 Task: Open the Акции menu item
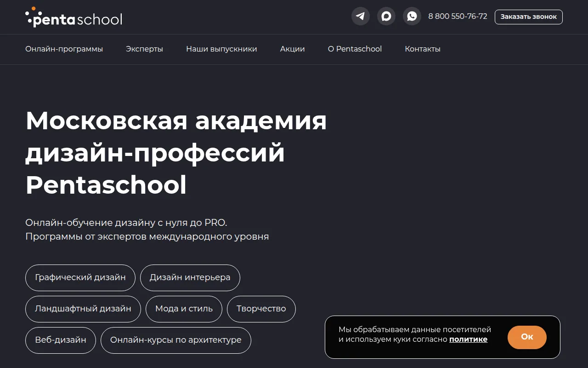pyautogui.click(x=293, y=49)
